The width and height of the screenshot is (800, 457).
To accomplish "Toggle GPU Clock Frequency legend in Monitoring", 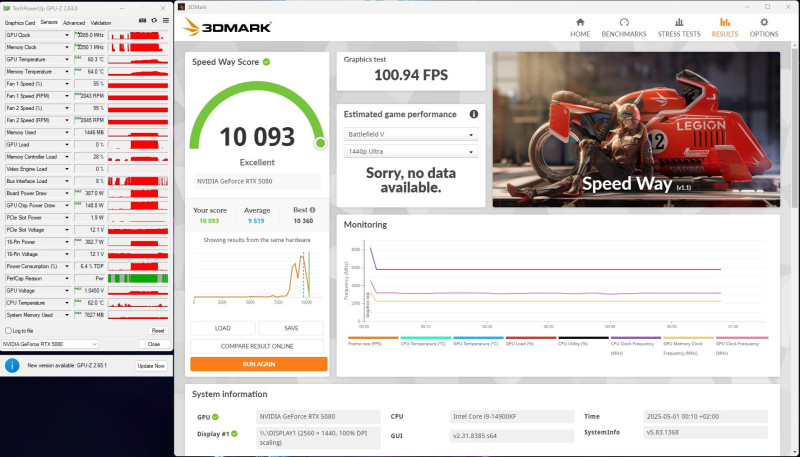I will [x=742, y=345].
